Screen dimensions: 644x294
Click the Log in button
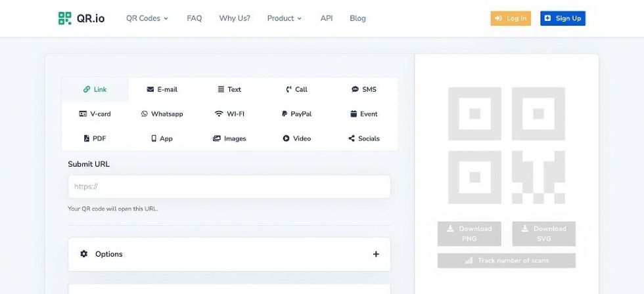coord(511,18)
